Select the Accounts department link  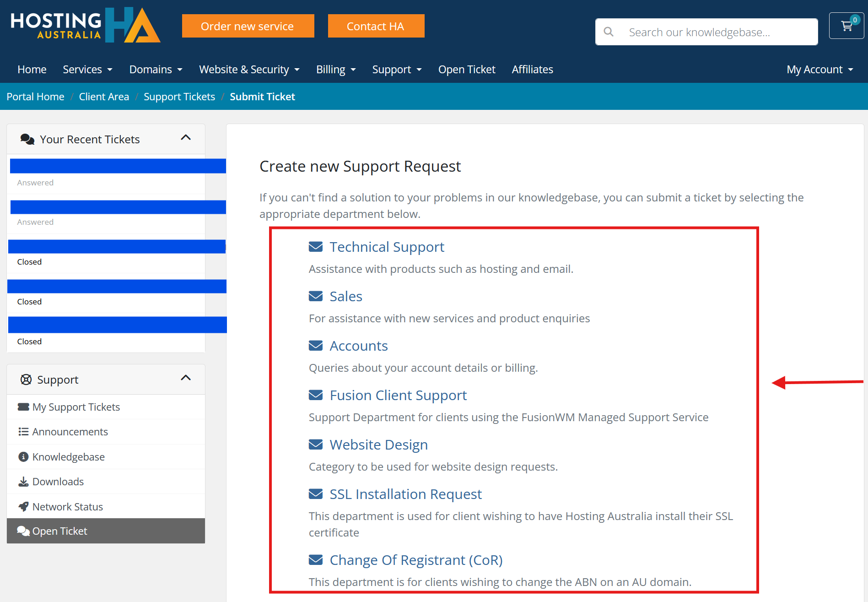(359, 346)
